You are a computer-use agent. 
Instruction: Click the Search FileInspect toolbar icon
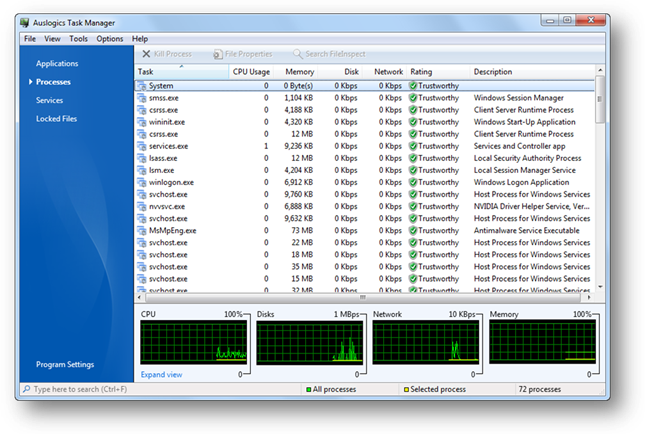297,53
